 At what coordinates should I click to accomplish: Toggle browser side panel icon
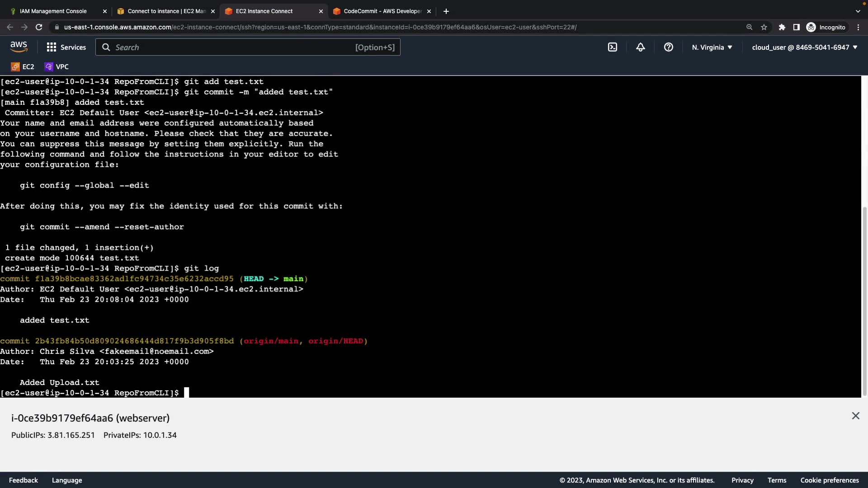click(x=797, y=27)
